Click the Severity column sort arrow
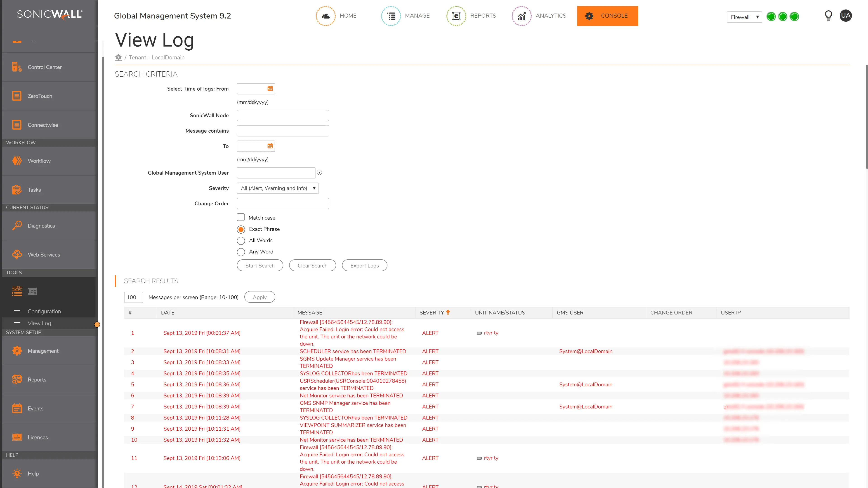 448,312
